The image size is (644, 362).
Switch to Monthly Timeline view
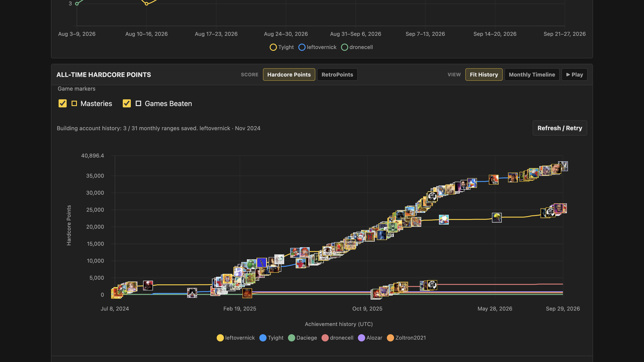pos(532,75)
